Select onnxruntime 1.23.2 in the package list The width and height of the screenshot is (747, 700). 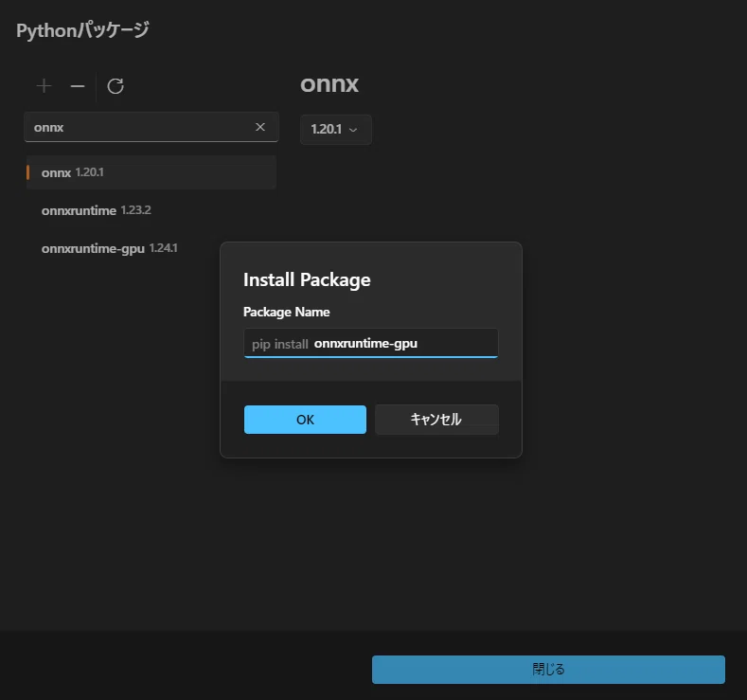(151, 210)
